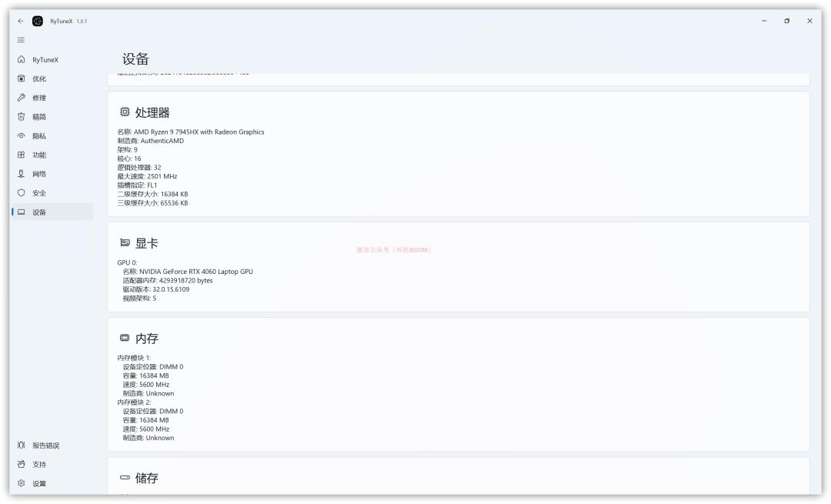Select the 设备 (Device) sidebar tab

[38, 212]
